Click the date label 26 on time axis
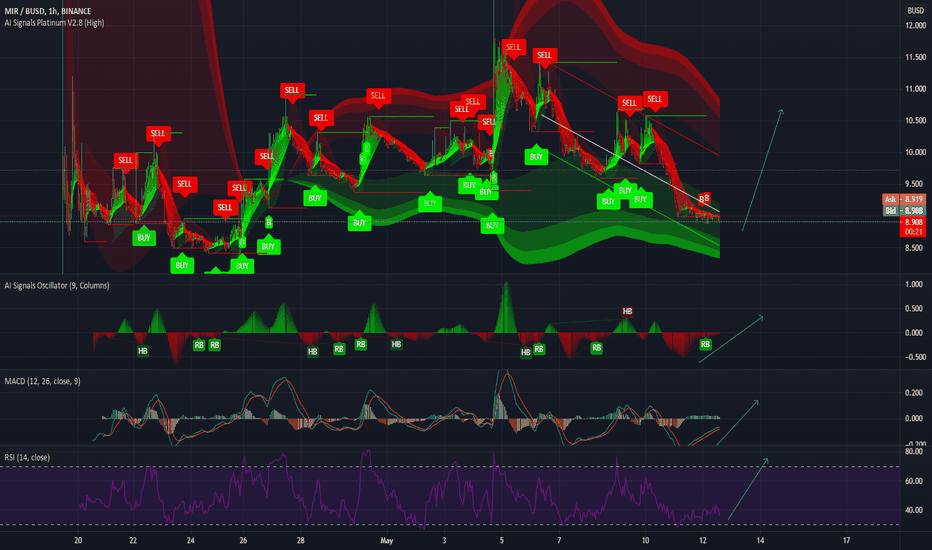932x550 pixels. click(243, 540)
